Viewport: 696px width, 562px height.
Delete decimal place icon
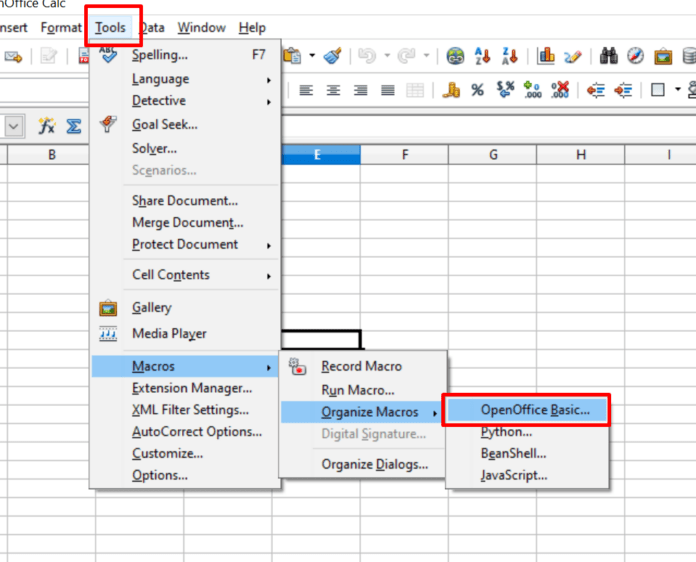tap(560, 90)
